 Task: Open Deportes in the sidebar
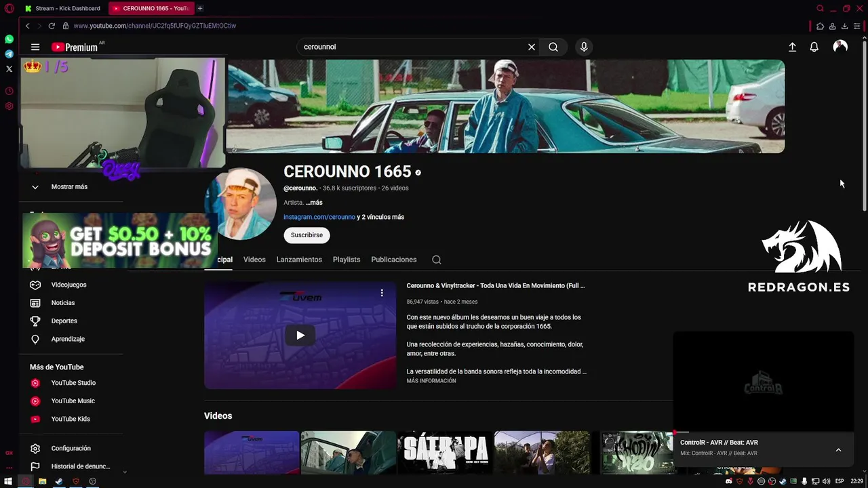click(x=64, y=321)
